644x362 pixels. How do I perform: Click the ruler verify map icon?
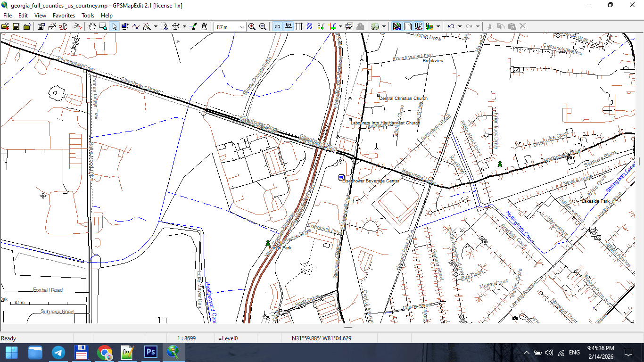pyautogui.click(x=204, y=26)
